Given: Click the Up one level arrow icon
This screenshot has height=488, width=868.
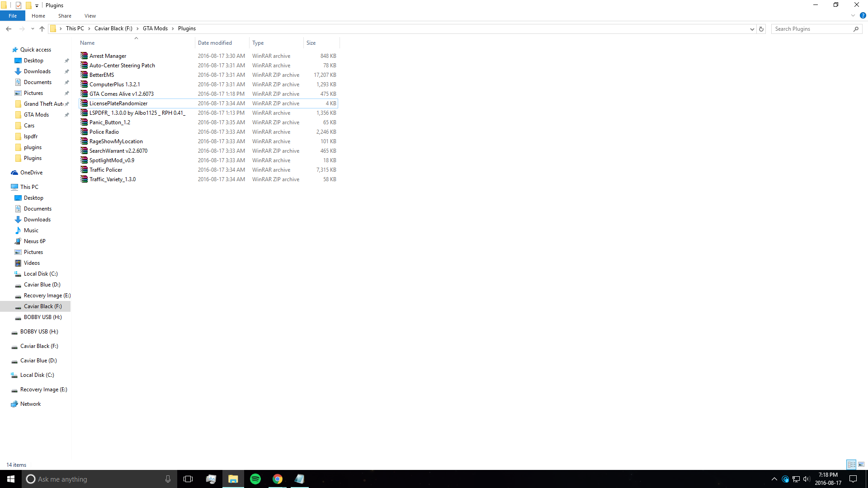Looking at the screenshot, I should tap(42, 29).
